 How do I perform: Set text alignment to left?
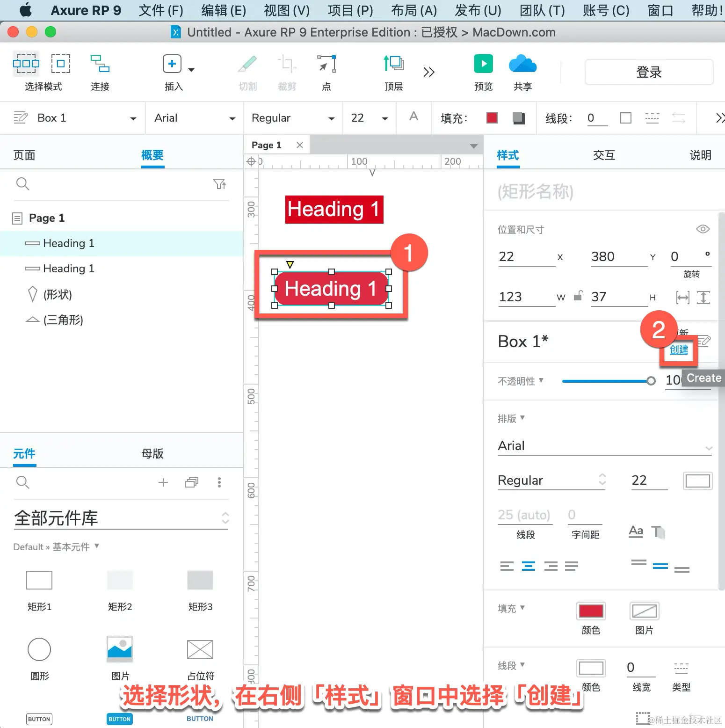pyautogui.click(x=507, y=566)
